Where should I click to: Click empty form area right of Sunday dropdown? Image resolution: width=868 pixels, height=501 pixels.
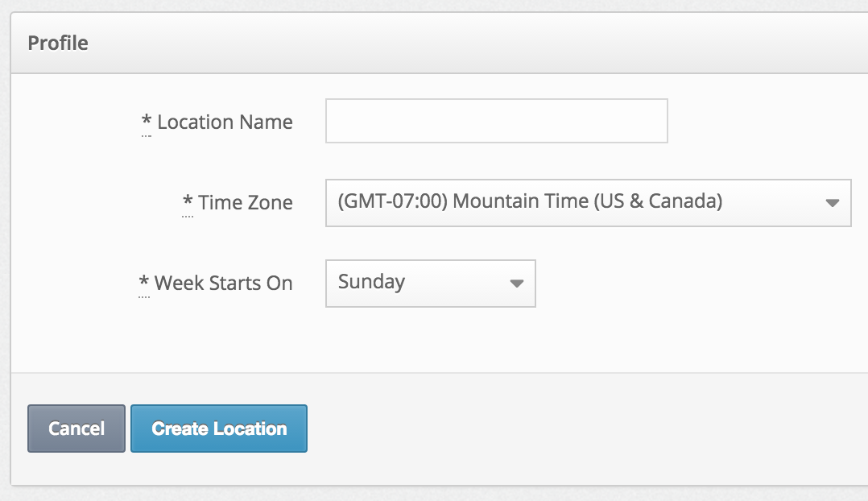coord(692,284)
